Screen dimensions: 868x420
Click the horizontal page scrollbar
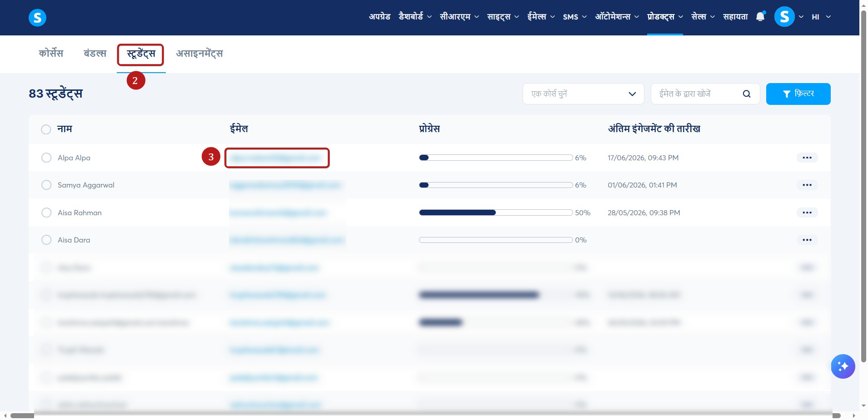pyautogui.click(x=425, y=415)
